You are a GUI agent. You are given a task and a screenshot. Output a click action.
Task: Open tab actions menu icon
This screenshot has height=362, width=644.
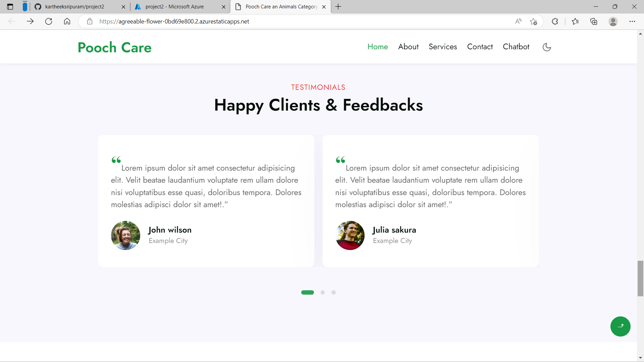10,7
